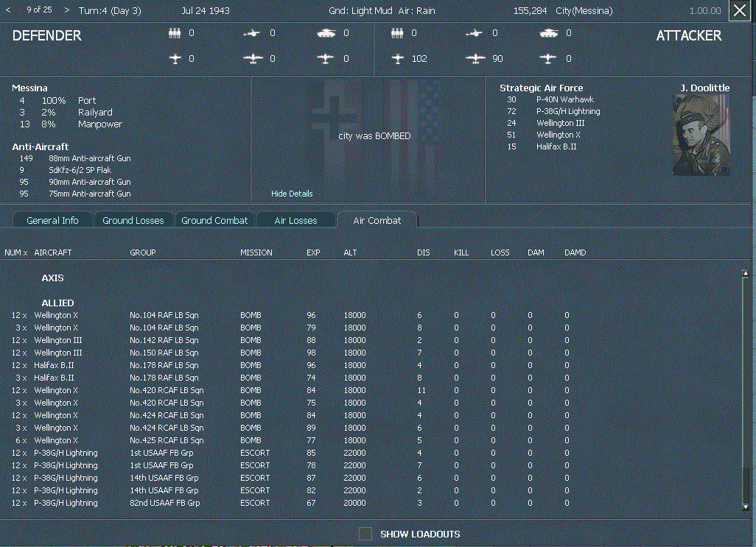Click Halifax B.II in attacker force list
Viewport: 756px width, 547px height.
(x=556, y=147)
